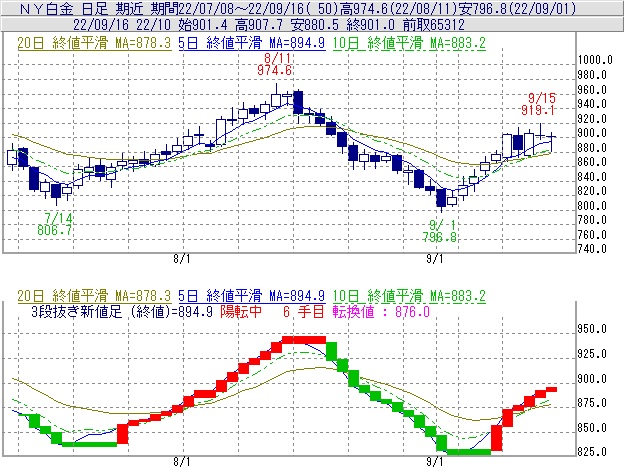Viewport: 624px width, 475px height.
Task: Click the 9/1 date label under upper chart
Action: point(435,259)
